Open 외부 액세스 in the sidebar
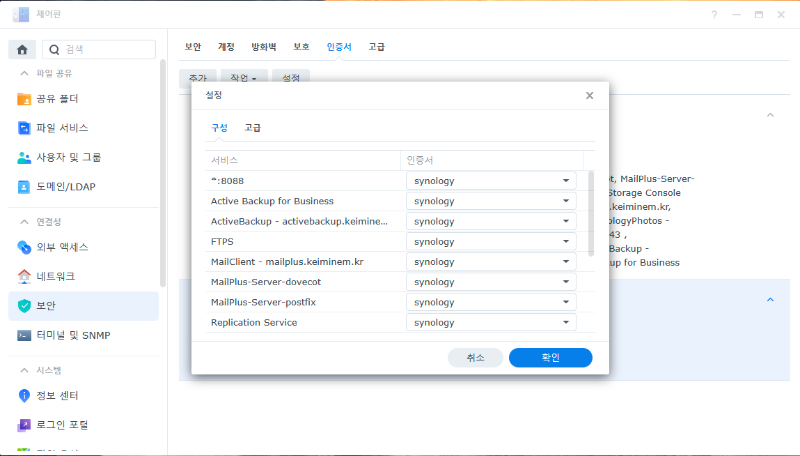The height and width of the screenshot is (456, 800). point(62,247)
